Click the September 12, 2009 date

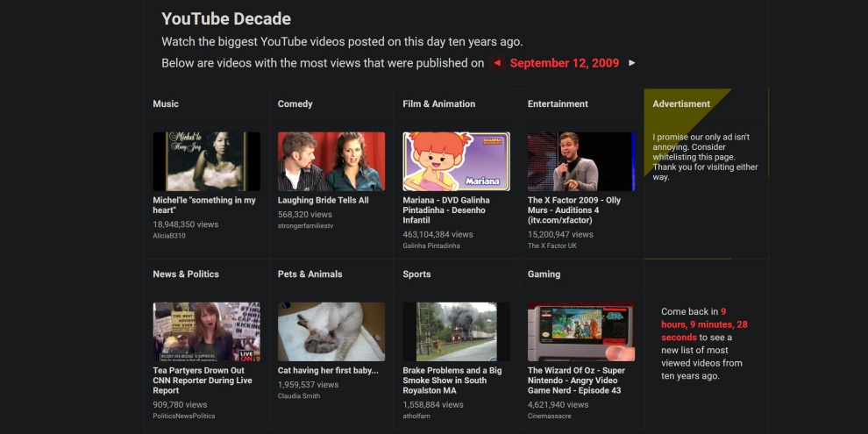click(x=564, y=63)
